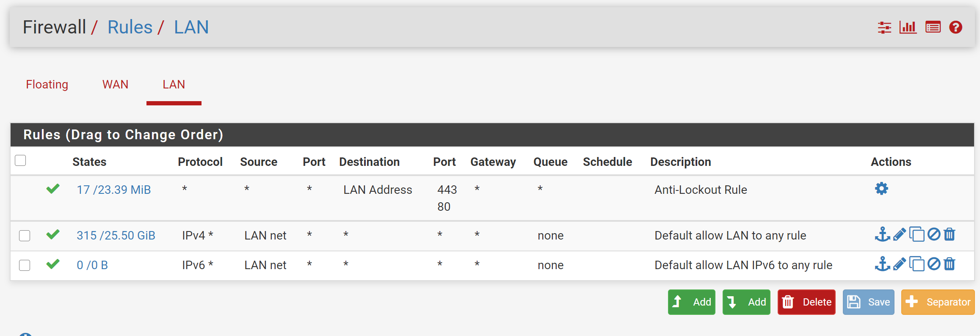Screen dimensions: 980x336
Task: Click the Save button
Action: point(868,302)
